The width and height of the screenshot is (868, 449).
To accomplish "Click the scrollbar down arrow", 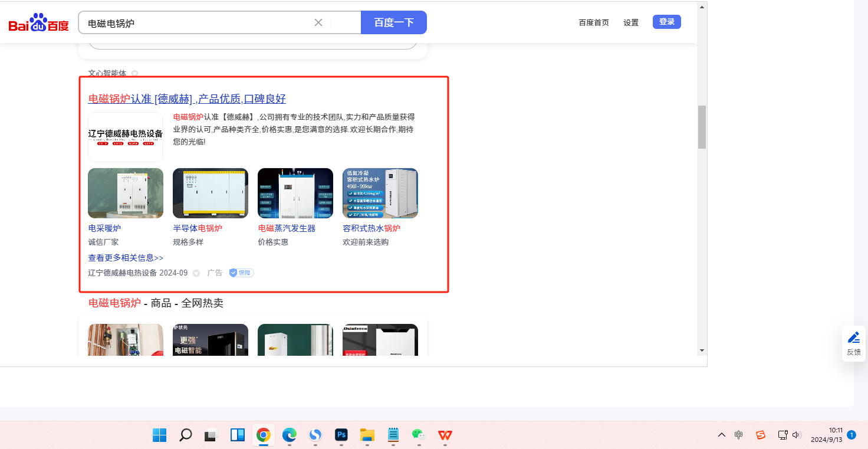I will tap(702, 350).
